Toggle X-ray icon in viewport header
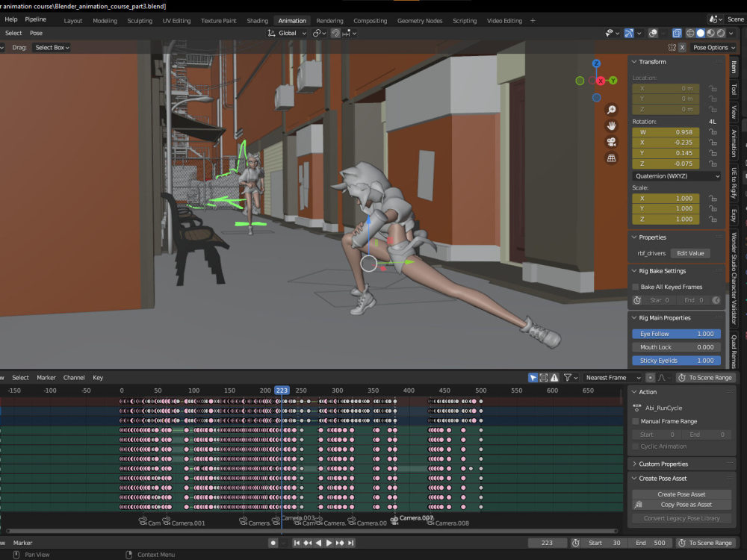The height and width of the screenshot is (560, 747). click(x=677, y=33)
